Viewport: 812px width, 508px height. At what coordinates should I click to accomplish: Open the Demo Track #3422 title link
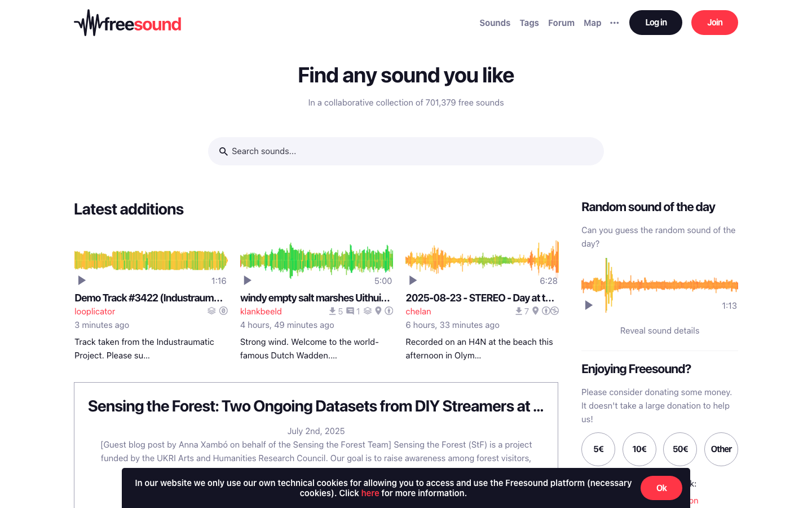(x=149, y=298)
